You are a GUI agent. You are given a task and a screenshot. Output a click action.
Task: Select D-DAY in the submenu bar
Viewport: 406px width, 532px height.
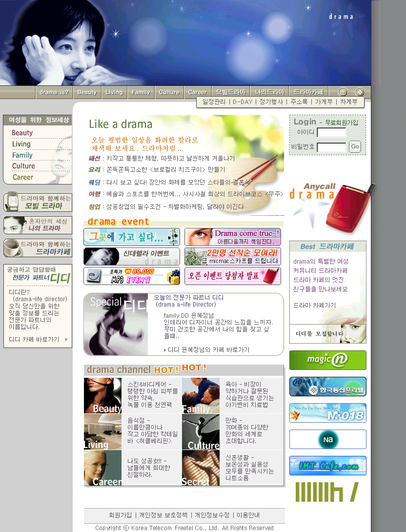[x=242, y=102]
